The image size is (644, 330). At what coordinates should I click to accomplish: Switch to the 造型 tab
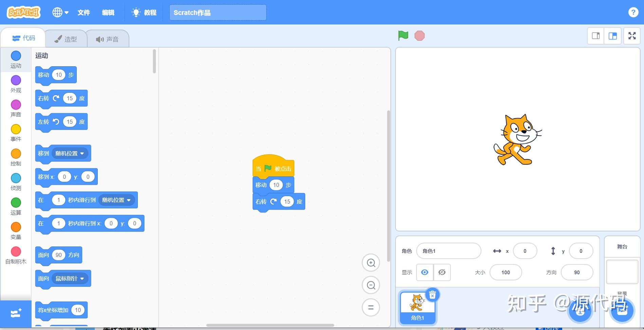66,39
